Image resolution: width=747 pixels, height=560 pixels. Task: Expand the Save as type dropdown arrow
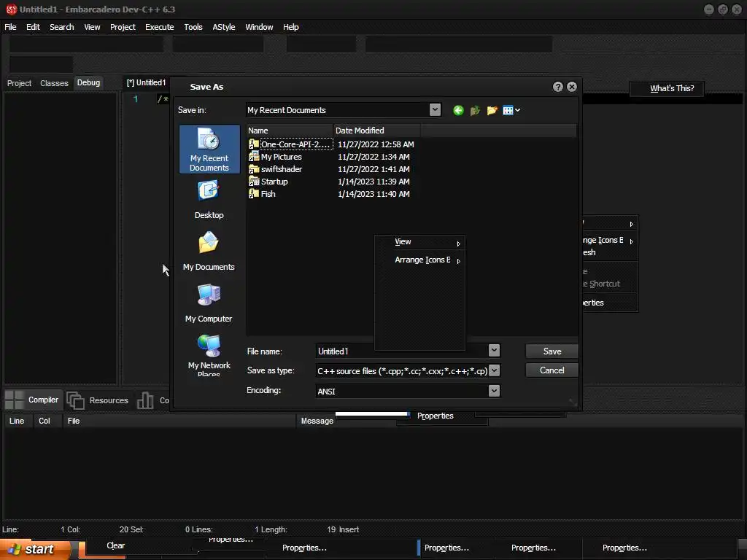494,370
